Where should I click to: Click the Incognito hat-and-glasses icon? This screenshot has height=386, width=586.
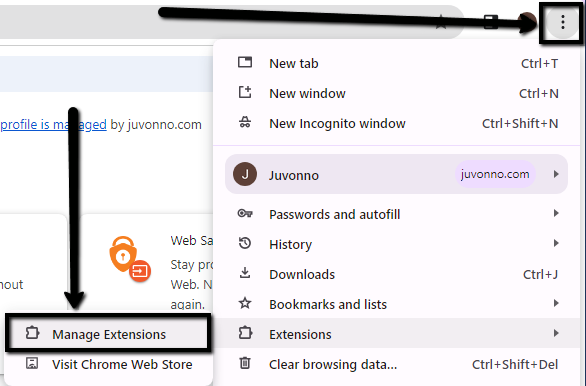(x=245, y=122)
